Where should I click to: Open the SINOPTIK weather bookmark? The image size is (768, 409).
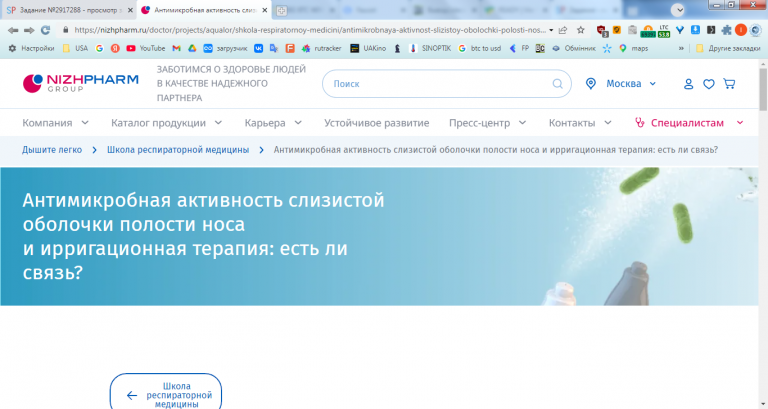[x=431, y=48]
